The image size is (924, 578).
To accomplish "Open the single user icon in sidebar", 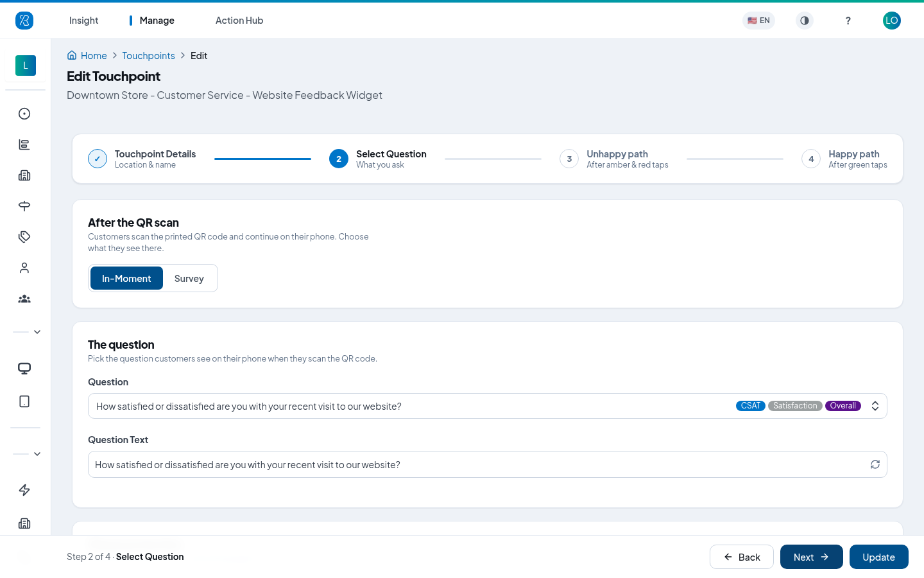I will (24, 268).
